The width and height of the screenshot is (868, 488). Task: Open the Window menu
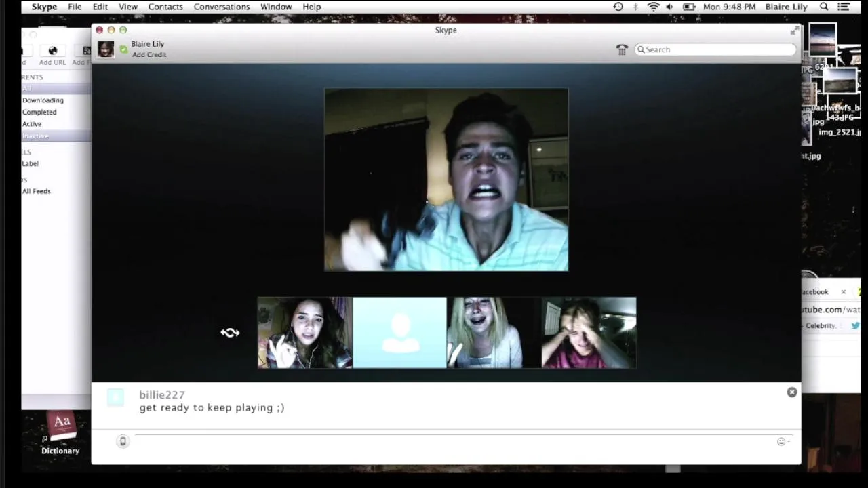point(276,7)
